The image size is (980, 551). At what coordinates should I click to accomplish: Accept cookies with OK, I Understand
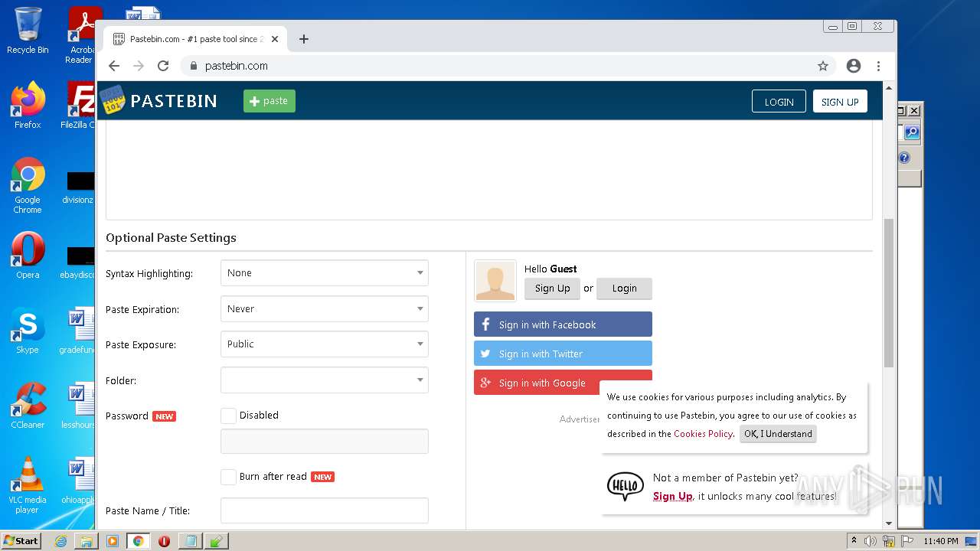click(x=778, y=434)
